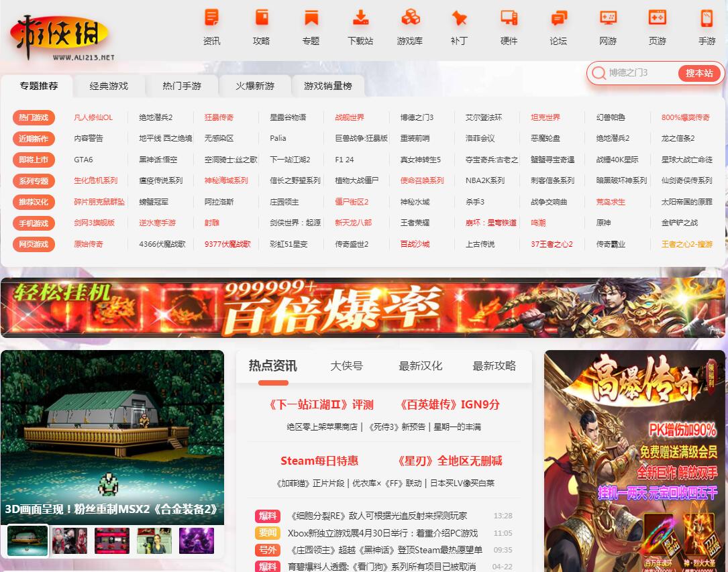Open the NBA2K系列 link
728x572 pixels.
484,180
